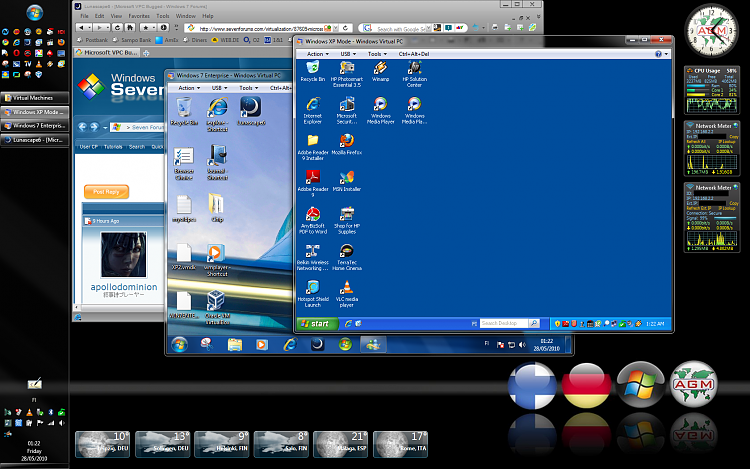The height and width of the screenshot is (469, 750).
Task: Click Internet Explorer in Windows 7 VM taskbar
Action: (290, 344)
